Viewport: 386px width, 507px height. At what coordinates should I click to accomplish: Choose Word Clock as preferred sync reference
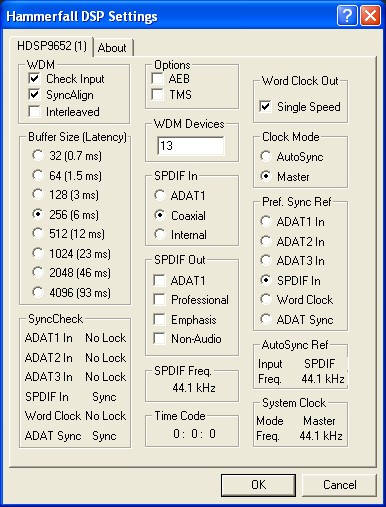pyautogui.click(x=266, y=299)
